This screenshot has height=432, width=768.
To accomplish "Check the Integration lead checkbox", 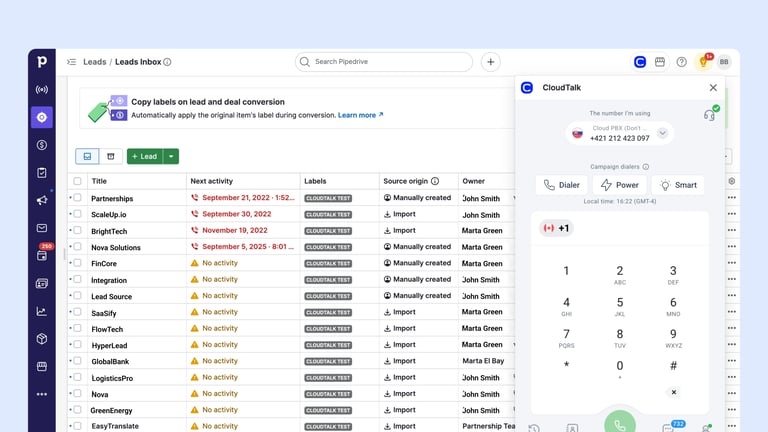I will tap(77, 279).
